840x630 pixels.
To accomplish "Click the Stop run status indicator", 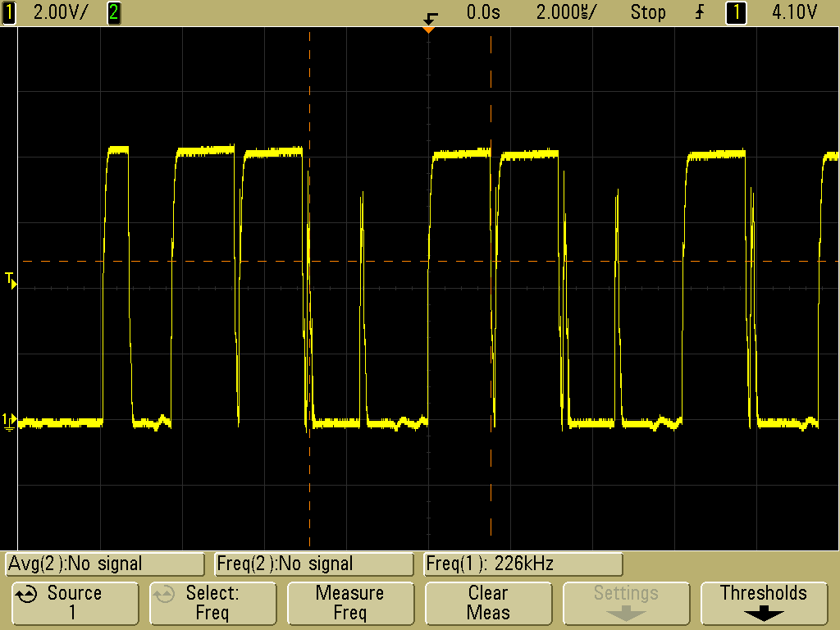I will (x=648, y=12).
